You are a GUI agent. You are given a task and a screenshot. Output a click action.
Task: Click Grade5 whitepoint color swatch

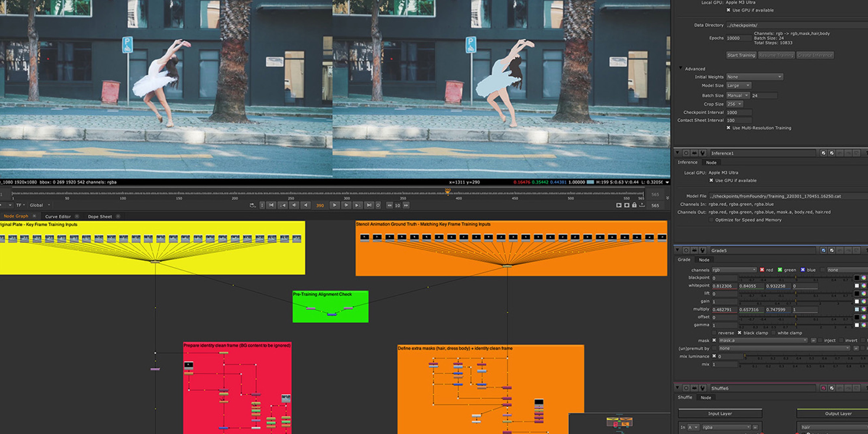(857, 286)
